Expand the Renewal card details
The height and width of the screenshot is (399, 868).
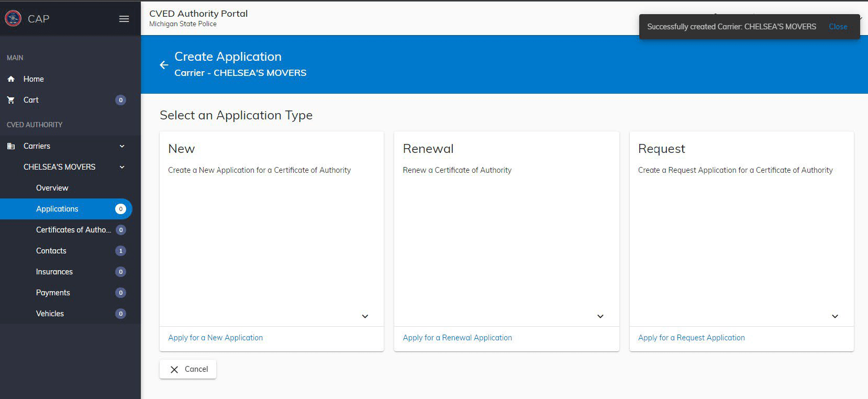point(600,316)
